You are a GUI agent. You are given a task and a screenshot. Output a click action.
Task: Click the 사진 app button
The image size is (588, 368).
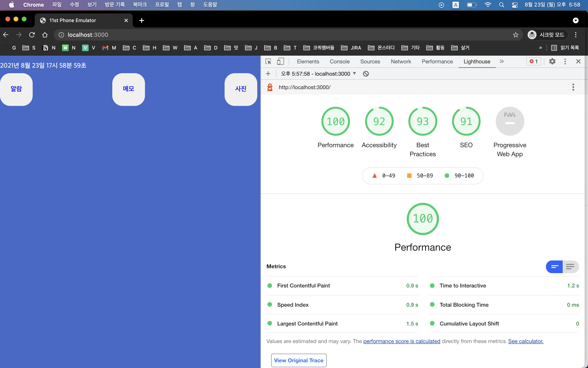241,89
